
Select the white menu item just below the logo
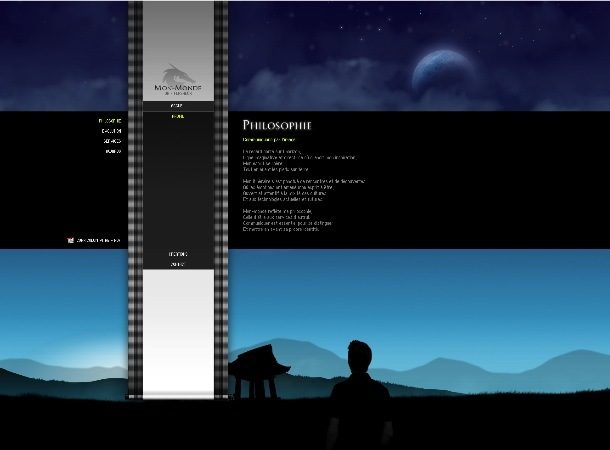pos(177,105)
